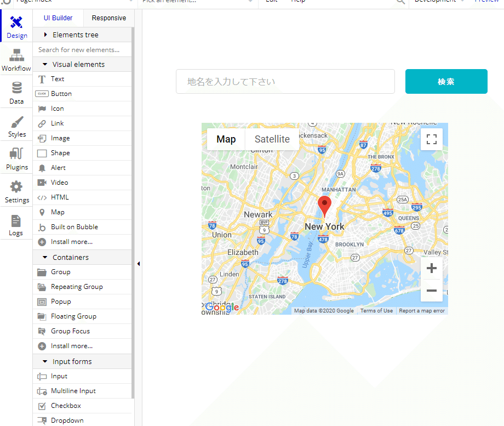
Task: Select the Text element
Action: tap(82, 79)
